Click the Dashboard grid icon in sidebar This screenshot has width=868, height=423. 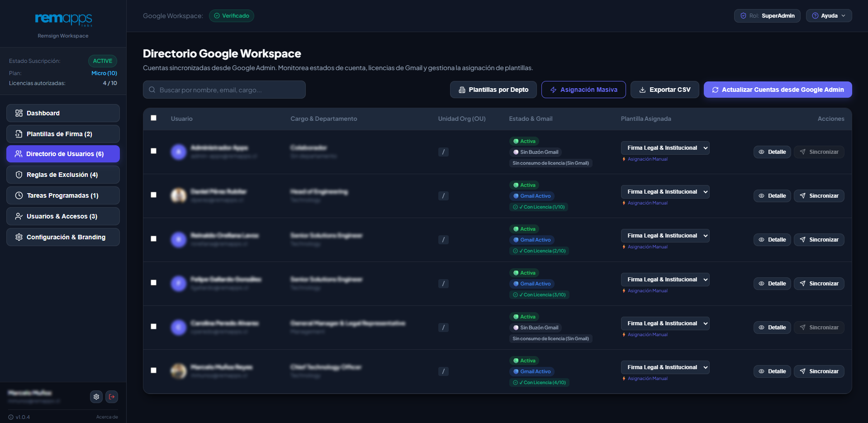(19, 113)
